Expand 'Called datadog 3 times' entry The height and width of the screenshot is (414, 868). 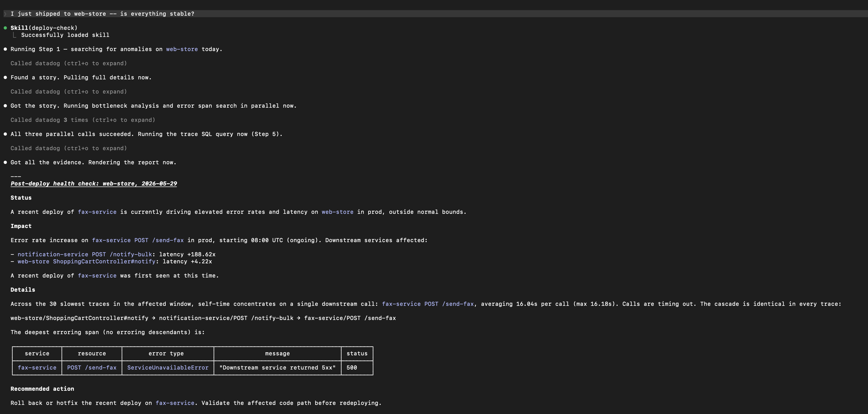83,120
